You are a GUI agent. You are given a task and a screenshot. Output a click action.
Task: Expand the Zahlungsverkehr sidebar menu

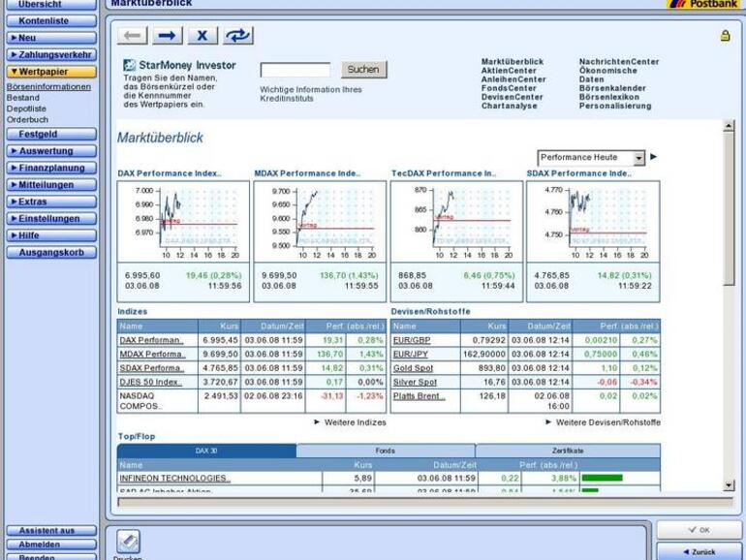[50, 54]
